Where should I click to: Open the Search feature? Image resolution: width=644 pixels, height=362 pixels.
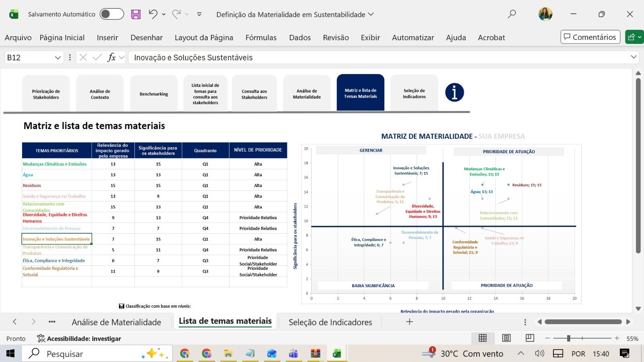pyautogui.click(x=511, y=14)
